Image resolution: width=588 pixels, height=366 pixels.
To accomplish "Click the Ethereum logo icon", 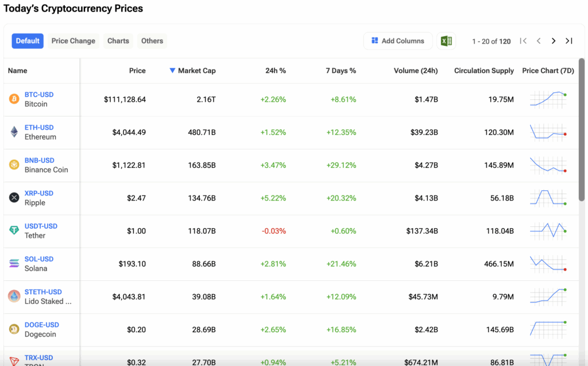I will pyautogui.click(x=14, y=132).
